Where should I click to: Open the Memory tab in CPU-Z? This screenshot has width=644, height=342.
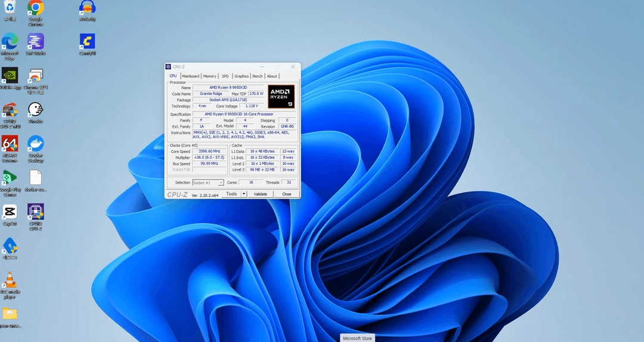pyautogui.click(x=209, y=76)
